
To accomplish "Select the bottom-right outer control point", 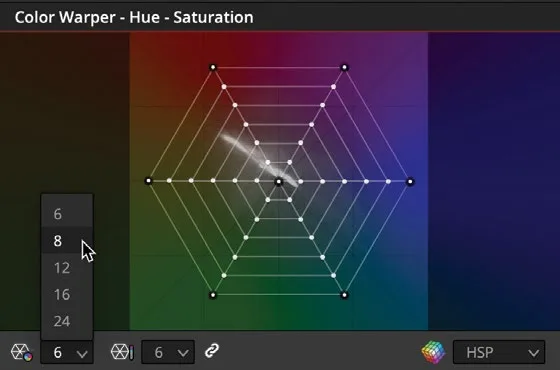I will [344, 295].
